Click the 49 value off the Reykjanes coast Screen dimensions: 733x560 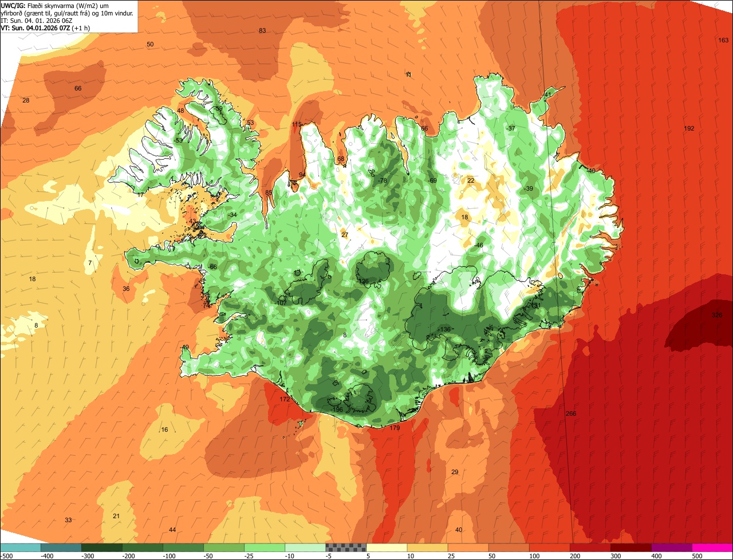click(x=185, y=347)
